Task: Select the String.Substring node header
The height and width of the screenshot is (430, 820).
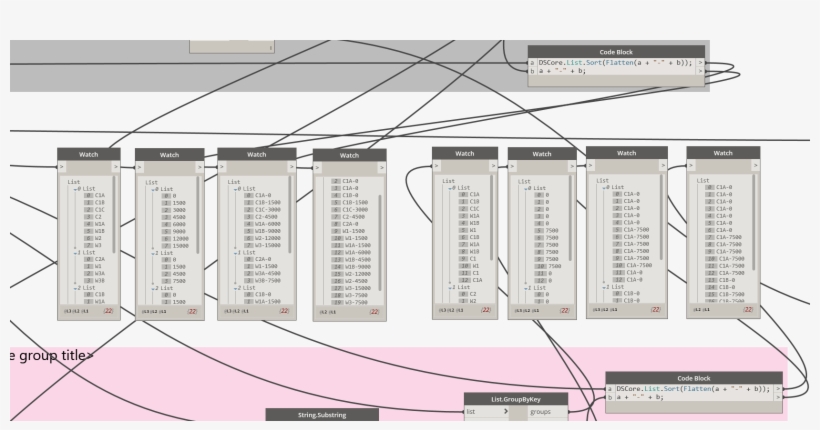Action: [322, 415]
